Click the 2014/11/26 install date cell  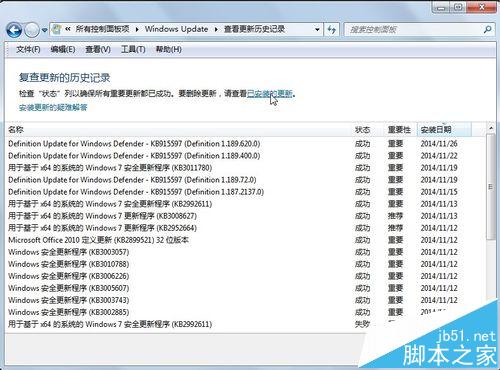coord(439,144)
